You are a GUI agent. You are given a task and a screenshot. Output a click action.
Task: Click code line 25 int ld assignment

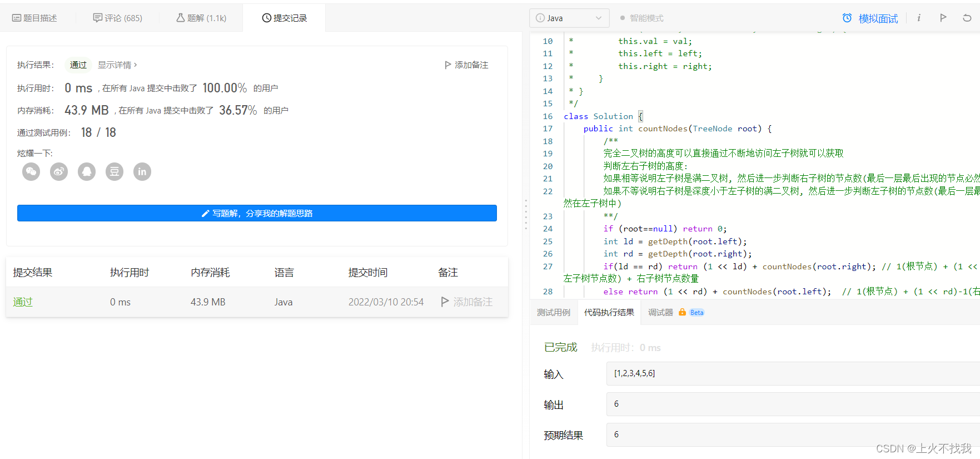675,241
